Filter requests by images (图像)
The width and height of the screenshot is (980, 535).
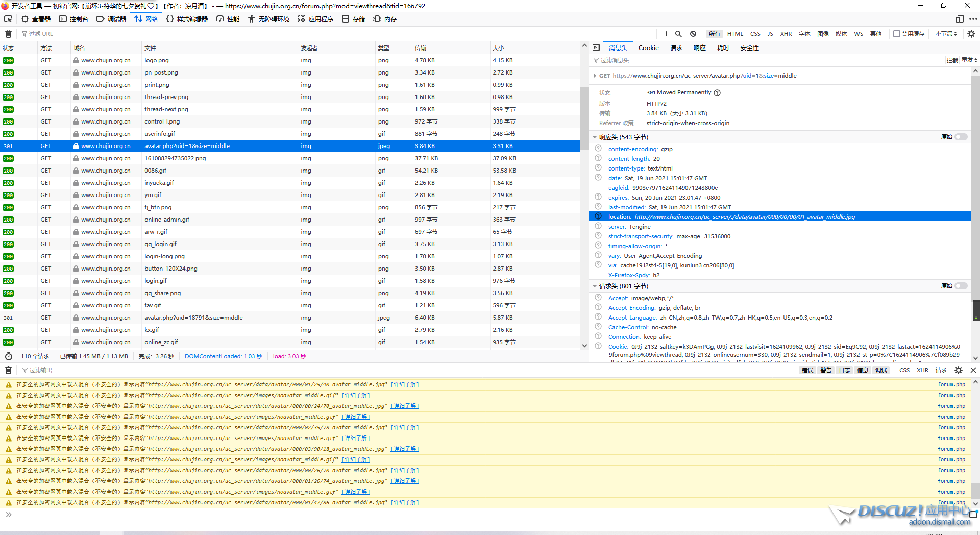pos(823,34)
